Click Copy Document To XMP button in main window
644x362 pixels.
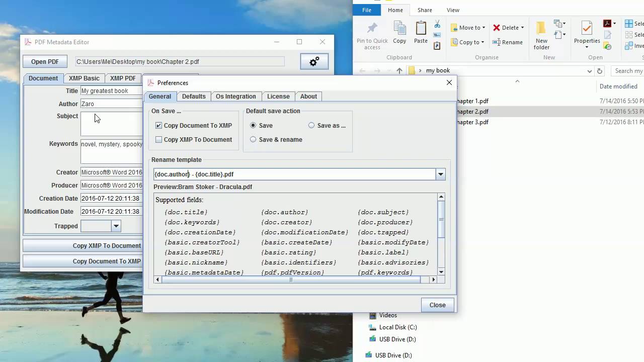(x=83, y=261)
